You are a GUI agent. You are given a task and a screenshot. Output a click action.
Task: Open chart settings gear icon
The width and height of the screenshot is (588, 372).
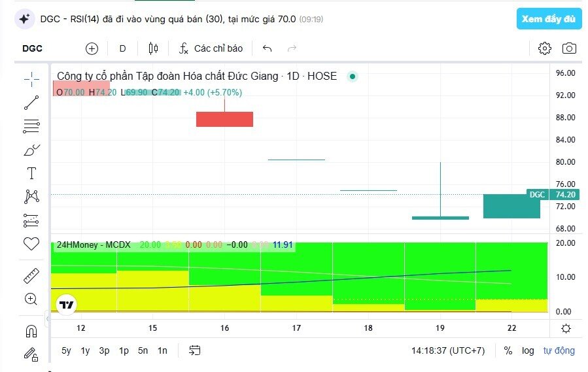click(544, 48)
